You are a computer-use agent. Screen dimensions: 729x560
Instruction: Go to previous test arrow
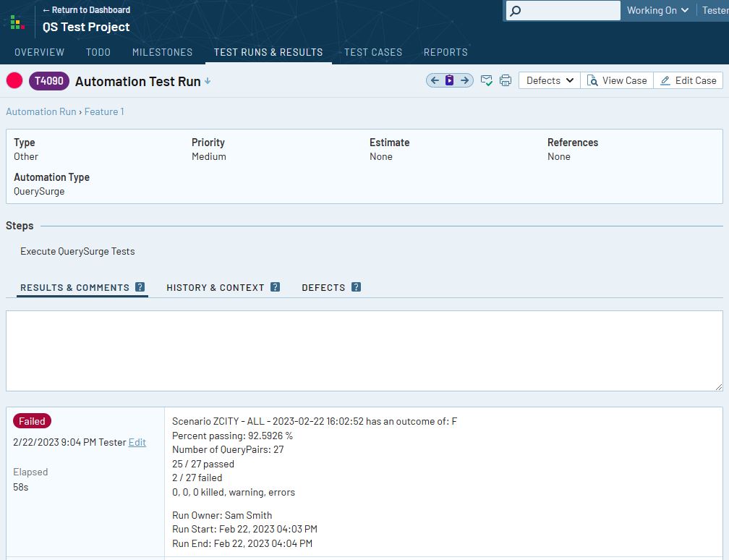(435, 80)
